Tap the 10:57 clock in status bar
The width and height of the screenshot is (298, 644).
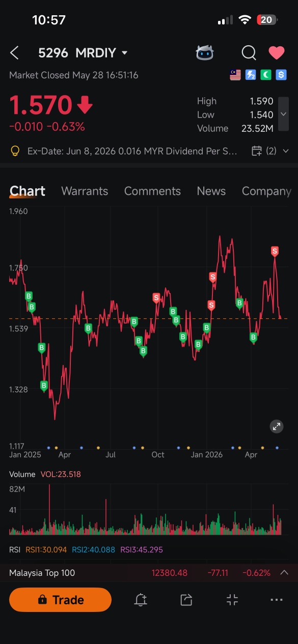pyautogui.click(x=49, y=20)
